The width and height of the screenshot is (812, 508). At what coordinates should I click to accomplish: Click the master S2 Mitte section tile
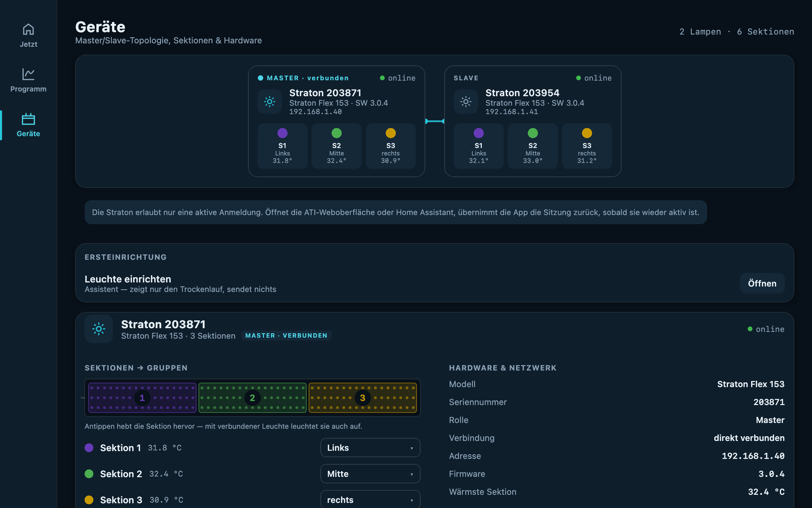(337, 146)
